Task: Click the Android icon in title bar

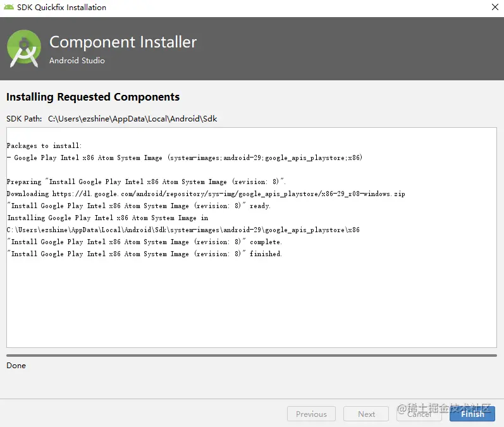Action: (x=9, y=7)
